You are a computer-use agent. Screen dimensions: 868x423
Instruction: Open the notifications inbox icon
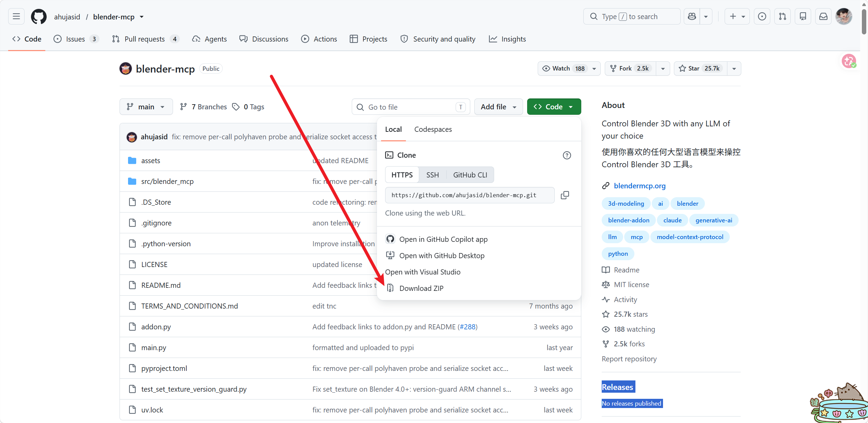pos(823,16)
